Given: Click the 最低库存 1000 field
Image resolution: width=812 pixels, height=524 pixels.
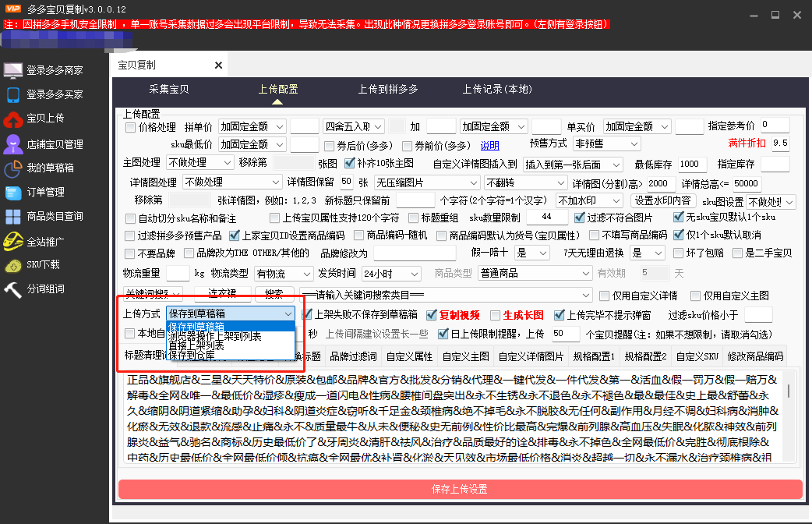Looking at the screenshot, I should [x=692, y=165].
